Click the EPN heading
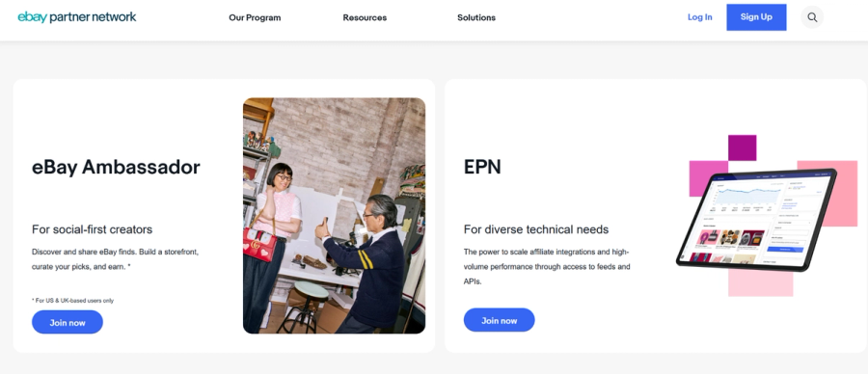 482,167
